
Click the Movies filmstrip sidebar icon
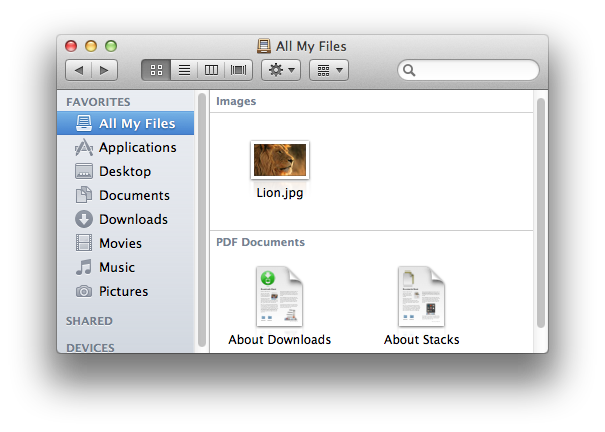coord(84,243)
